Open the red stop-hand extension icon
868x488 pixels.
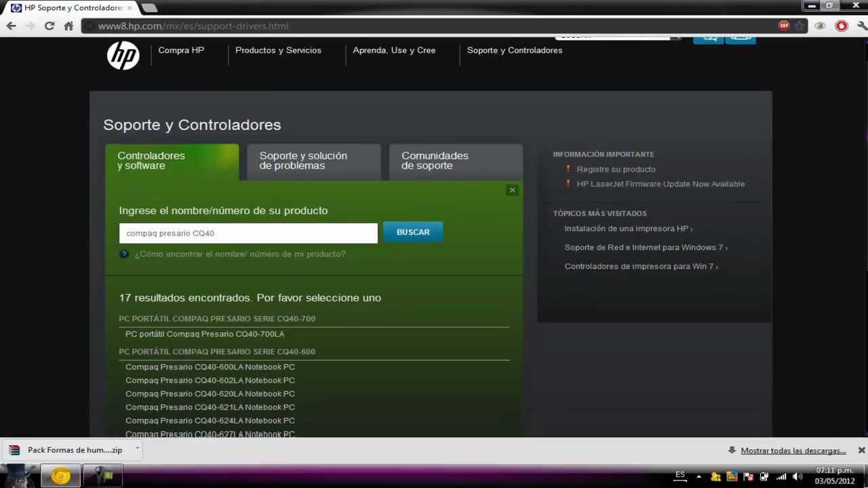point(842,26)
